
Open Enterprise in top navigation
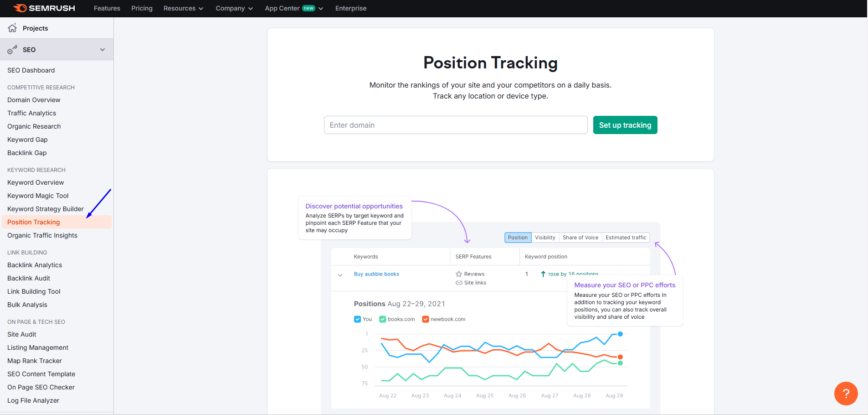coord(351,8)
